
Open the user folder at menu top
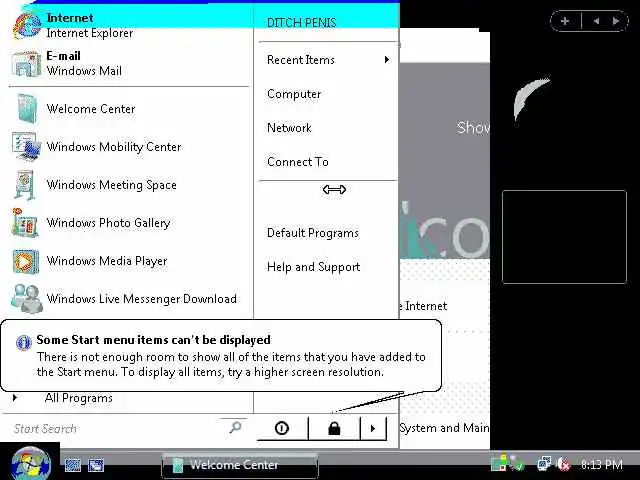[302, 23]
